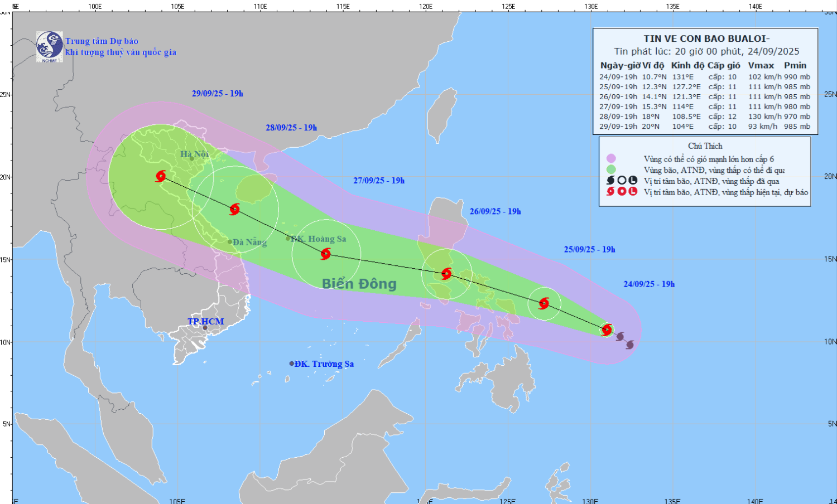Click the 28/09/25 forecast storm symbol
Screen dimensions: 837x504
point(235,209)
